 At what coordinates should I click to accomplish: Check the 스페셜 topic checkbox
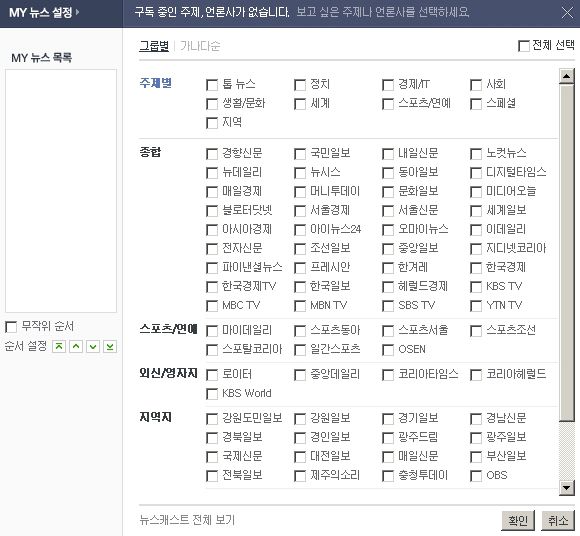[x=476, y=104]
